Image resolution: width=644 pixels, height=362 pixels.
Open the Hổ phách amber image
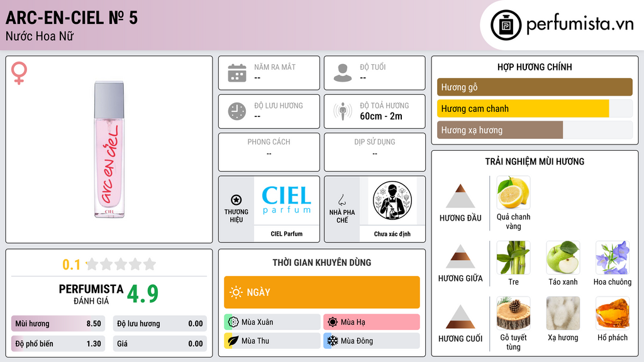[x=613, y=313]
